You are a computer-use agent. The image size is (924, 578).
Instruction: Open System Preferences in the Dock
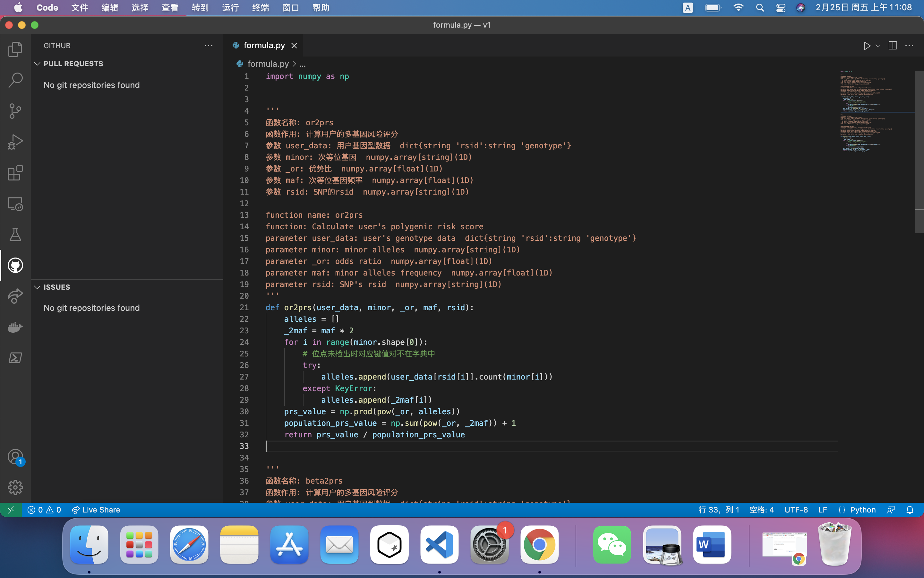point(489,544)
